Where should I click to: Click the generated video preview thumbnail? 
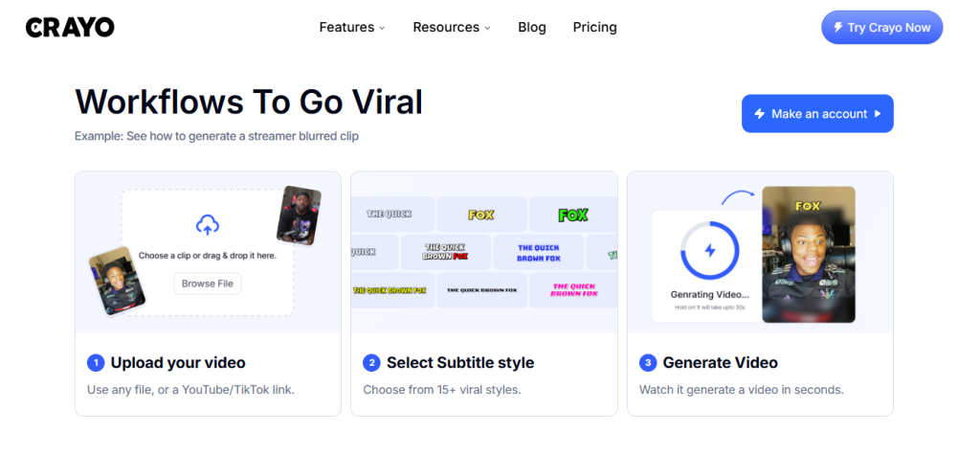(x=808, y=255)
